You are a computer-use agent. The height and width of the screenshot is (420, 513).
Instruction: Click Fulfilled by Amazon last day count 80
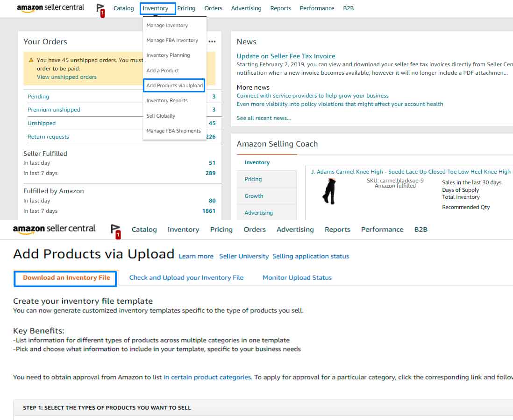[212, 201]
